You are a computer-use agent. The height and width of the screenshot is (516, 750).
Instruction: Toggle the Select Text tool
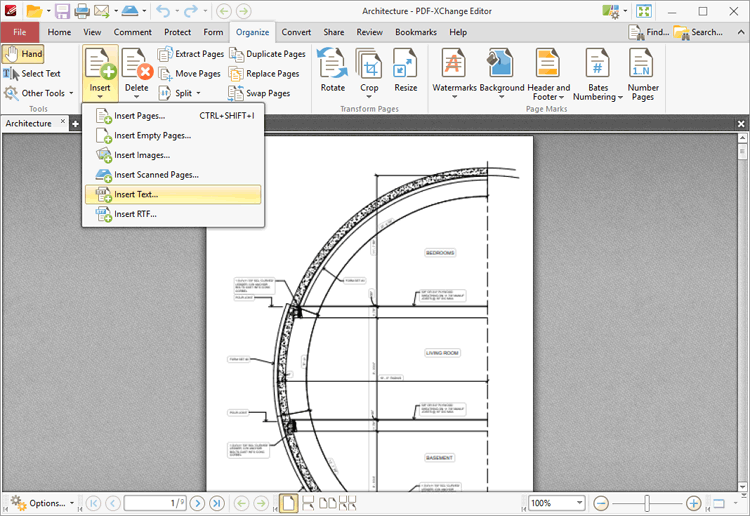[32, 73]
